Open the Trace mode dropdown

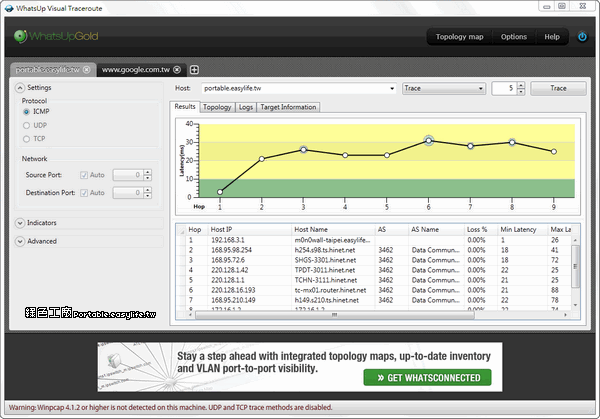click(x=444, y=88)
